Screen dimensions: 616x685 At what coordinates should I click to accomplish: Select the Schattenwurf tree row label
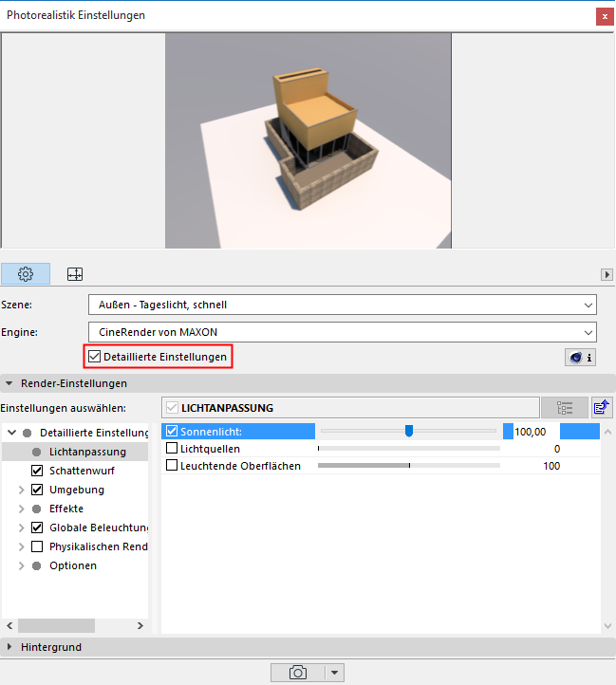coord(82,471)
